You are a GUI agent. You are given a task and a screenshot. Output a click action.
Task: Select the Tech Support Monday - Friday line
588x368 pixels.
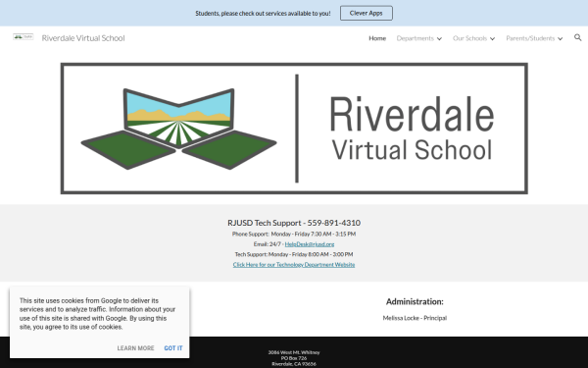(x=294, y=254)
